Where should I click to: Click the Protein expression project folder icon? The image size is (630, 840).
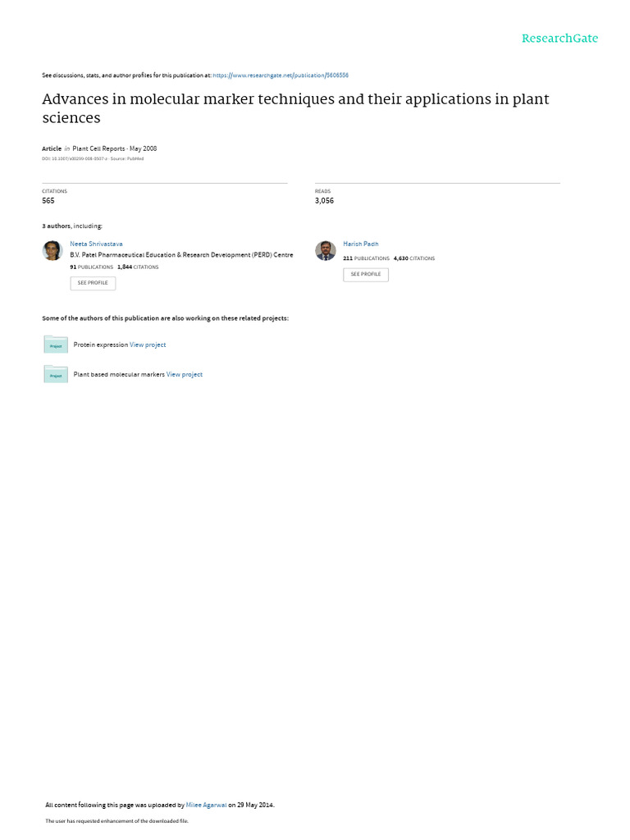coord(56,345)
